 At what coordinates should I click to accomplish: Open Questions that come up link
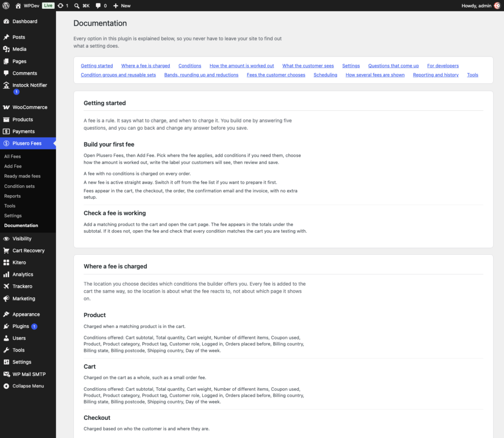(x=393, y=66)
